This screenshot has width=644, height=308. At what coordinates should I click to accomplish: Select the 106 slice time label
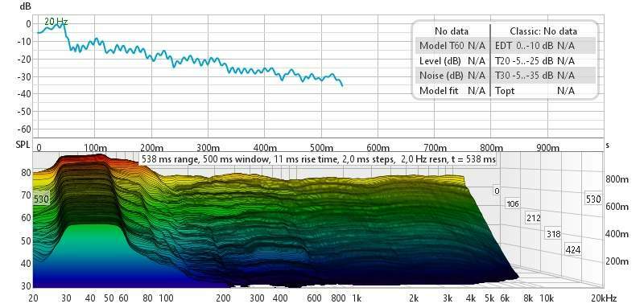[514, 203]
